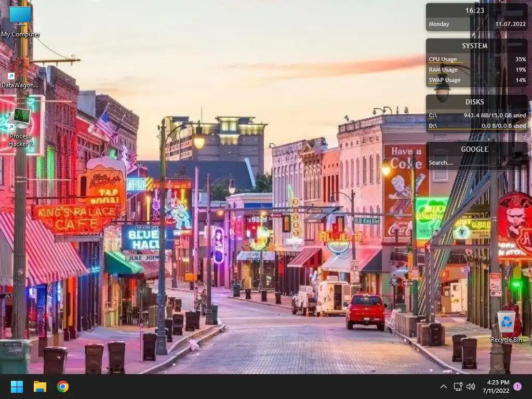
Task: Click the GOOGLE widget header
Action: click(475, 149)
